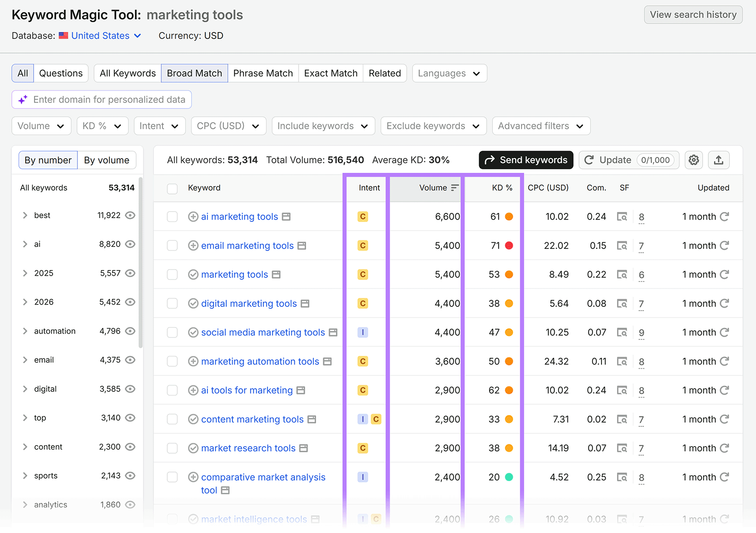
Task: Open social media marketing tools keyword link
Action: [263, 332]
